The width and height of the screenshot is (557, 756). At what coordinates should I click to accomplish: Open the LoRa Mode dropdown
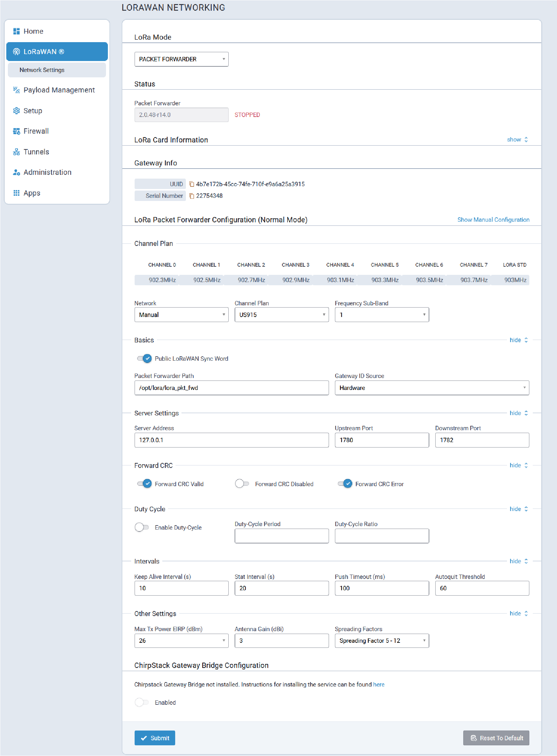[181, 59]
